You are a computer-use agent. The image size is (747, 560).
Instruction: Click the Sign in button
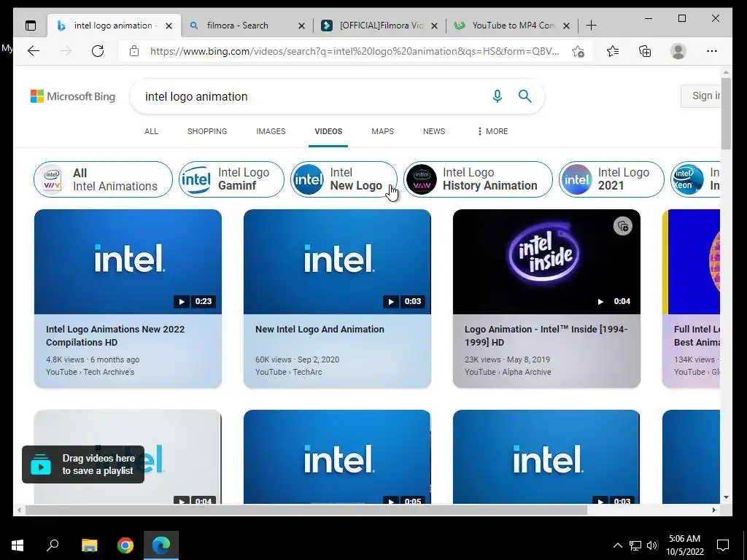tap(701, 96)
